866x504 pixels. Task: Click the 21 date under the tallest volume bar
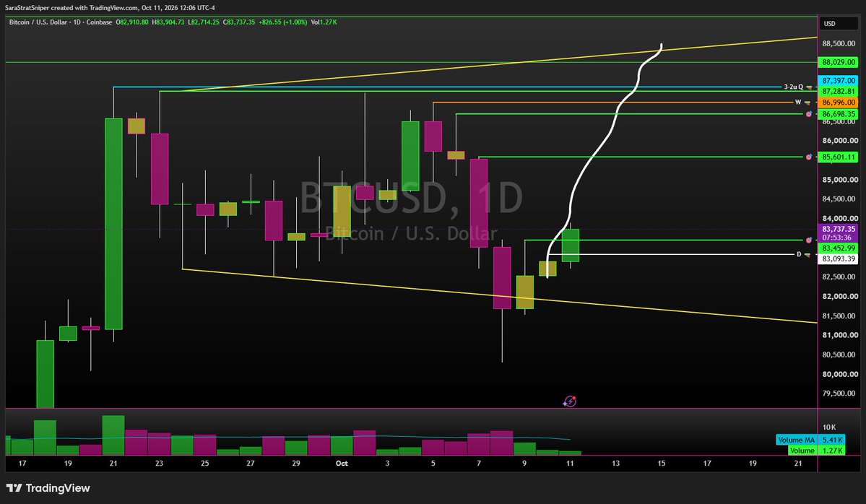pos(113,463)
